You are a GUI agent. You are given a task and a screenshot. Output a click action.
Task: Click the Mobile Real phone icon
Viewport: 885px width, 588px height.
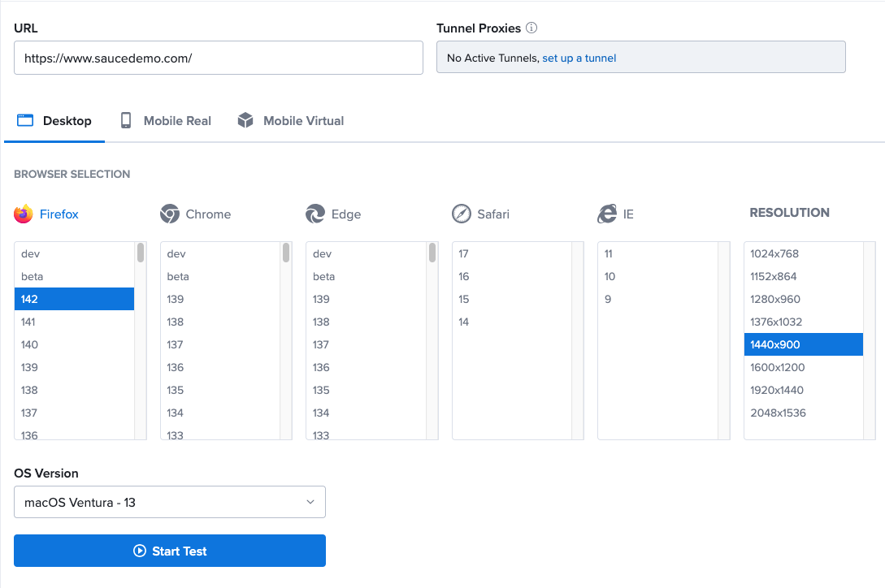[126, 120]
